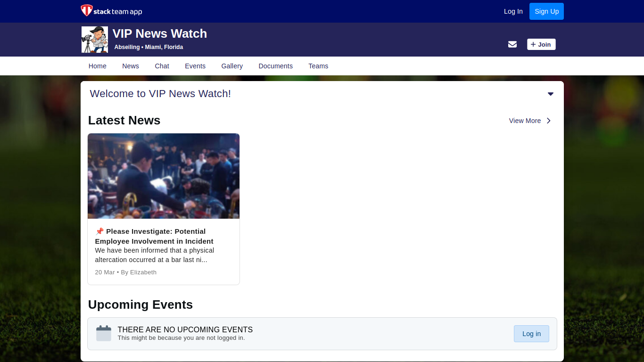This screenshot has height=362, width=644.
Task: Click article excerpt about physical altercation
Action: coord(155,255)
